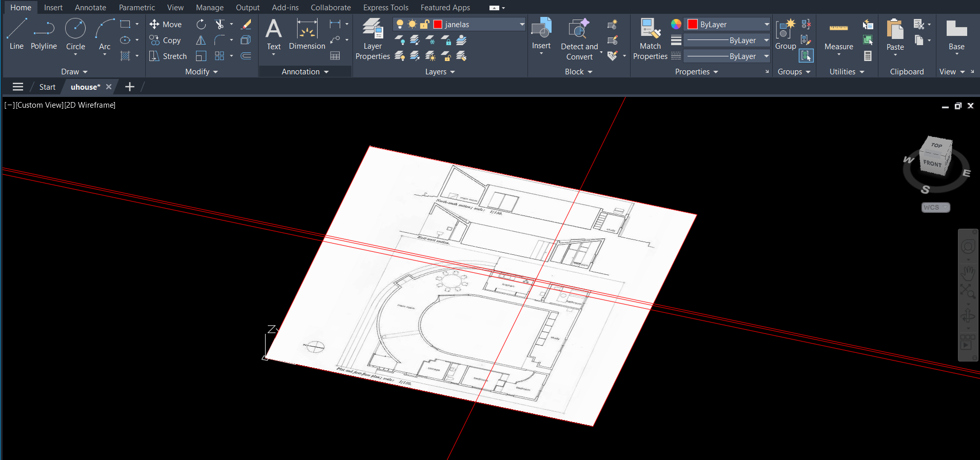Image resolution: width=980 pixels, height=460 pixels.
Task: Switch to the Annotate ribbon tab
Action: coord(90,8)
